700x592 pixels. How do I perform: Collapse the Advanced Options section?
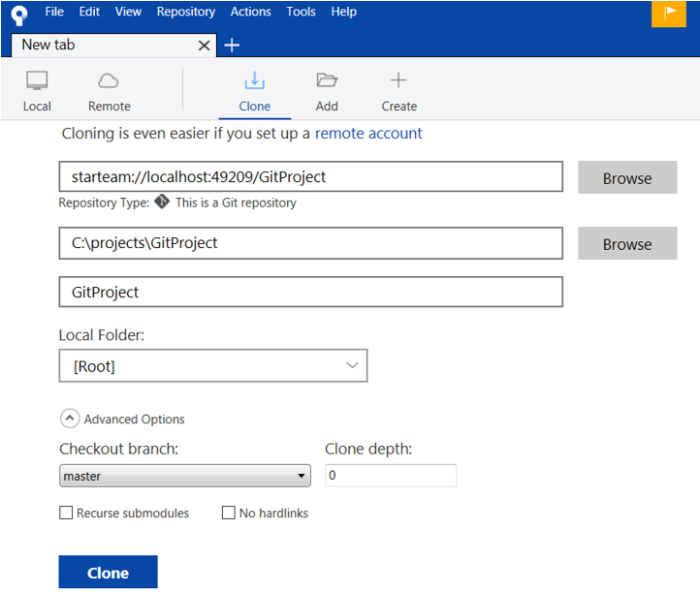70,419
